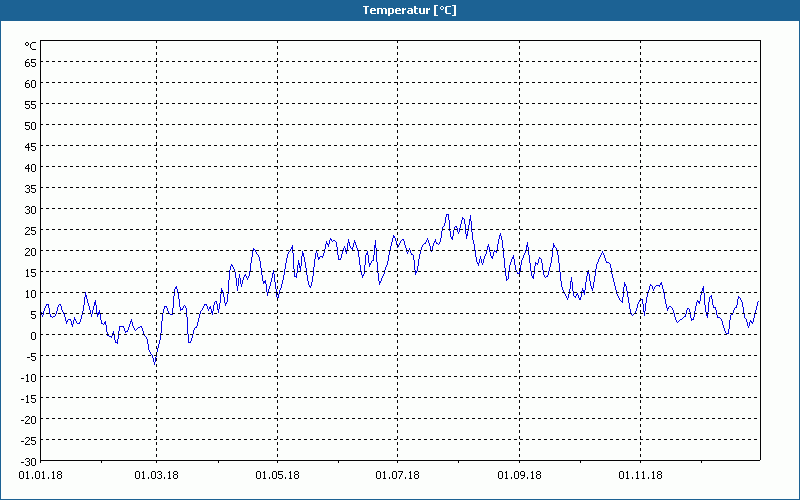Select the 60 y-axis value
The width and height of the screenshot is (800, 500).
click(31, 84)
